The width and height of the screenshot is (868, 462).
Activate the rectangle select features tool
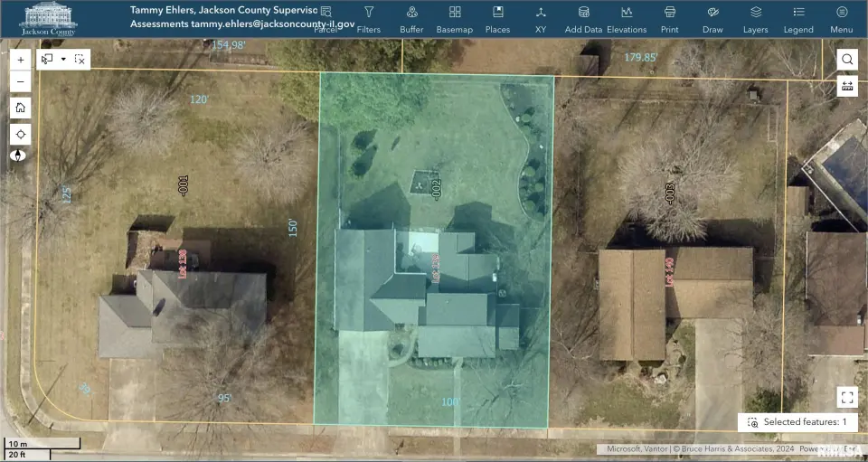coord(48,59)
